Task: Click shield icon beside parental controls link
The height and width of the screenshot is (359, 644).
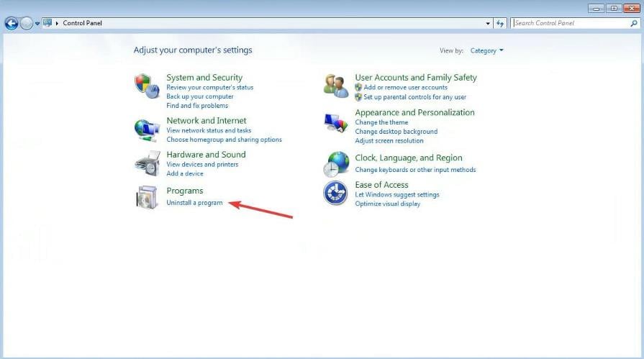Action: tap(358, 97)
